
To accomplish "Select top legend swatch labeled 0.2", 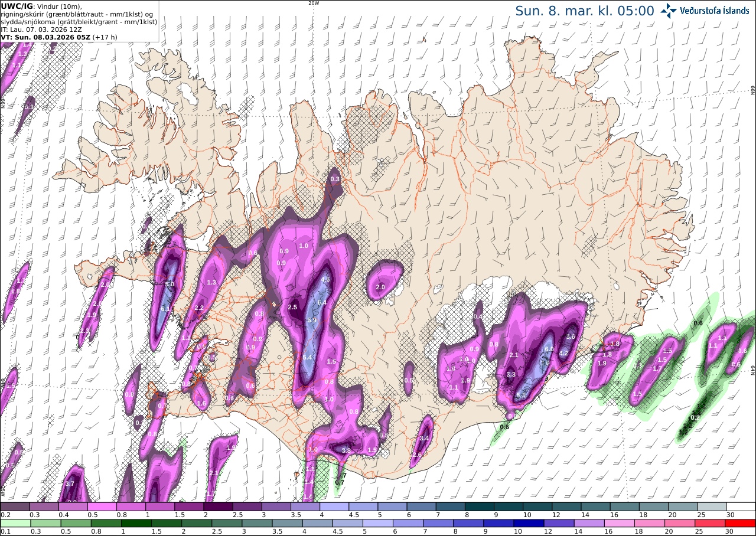I will (15, 506).
